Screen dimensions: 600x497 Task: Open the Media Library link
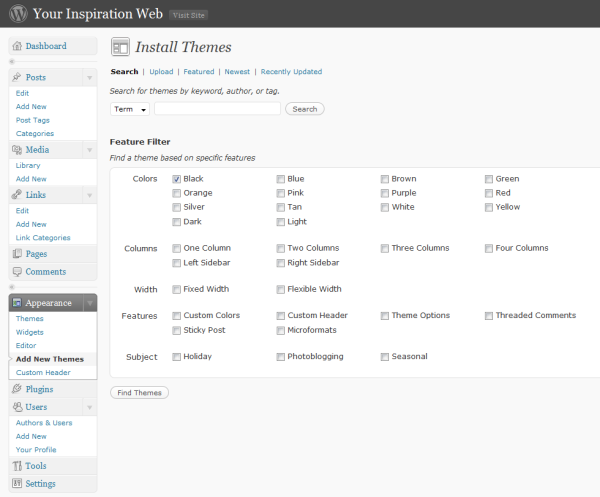pyautogui.click(x=28, y=165)
